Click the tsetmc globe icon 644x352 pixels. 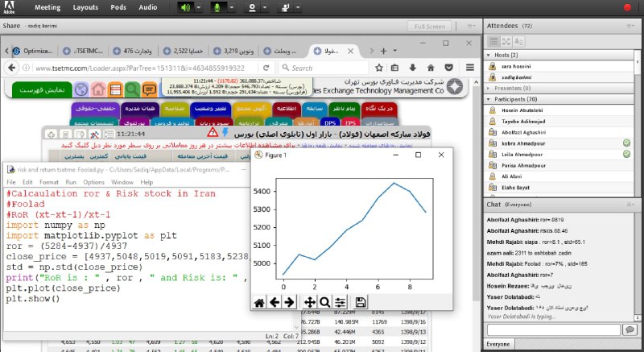click(81, 89)
